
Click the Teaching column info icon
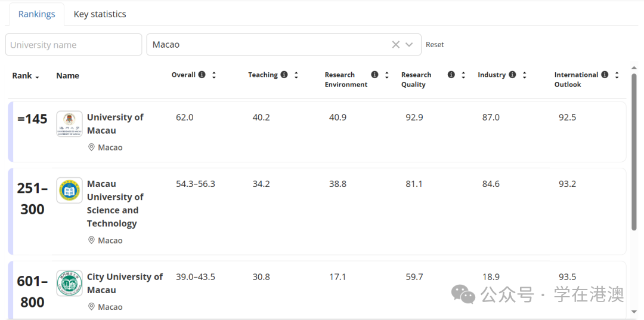pyautogui.click(x=284, y=75)
